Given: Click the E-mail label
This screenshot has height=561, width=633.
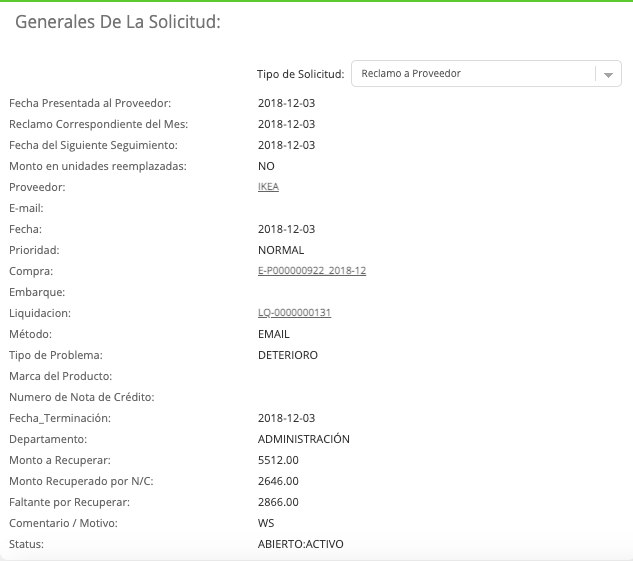Looking at the screenshot, I should pos(26,208).
